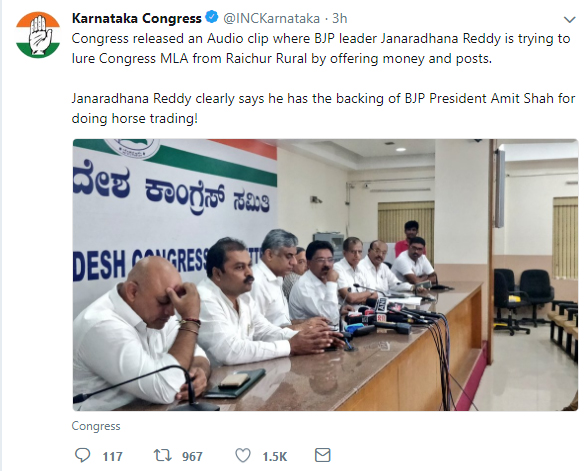Click the tweet text about Audio clip
Viewport: 587px width, 471px height.
coord(321,48)
